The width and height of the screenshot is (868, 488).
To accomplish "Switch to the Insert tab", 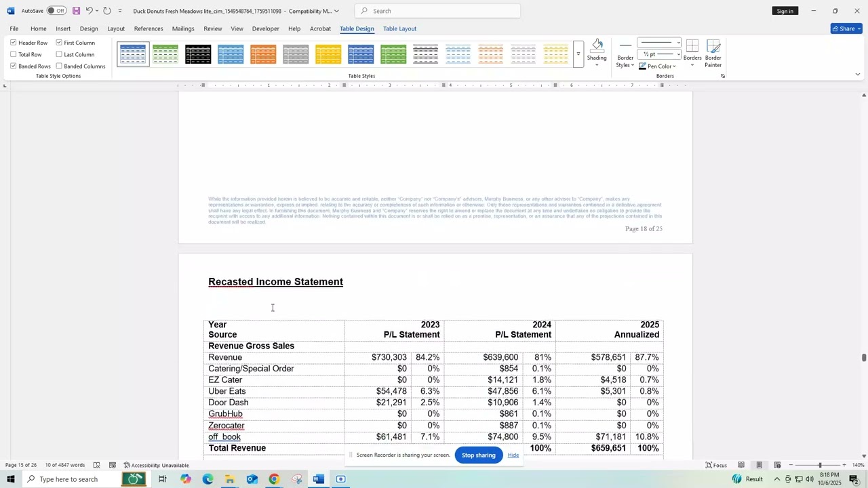I will click(x=63, y=28).
